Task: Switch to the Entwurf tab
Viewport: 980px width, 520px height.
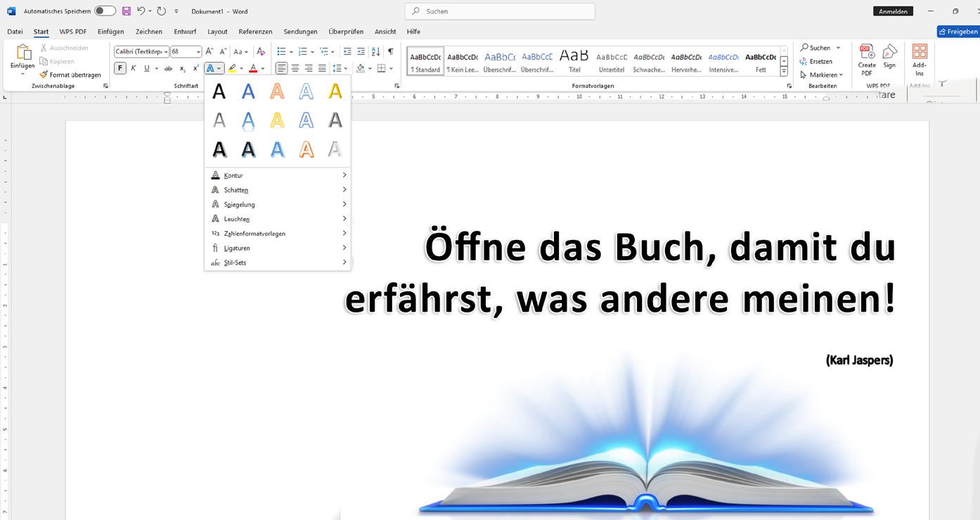Action: click(185, 32)
